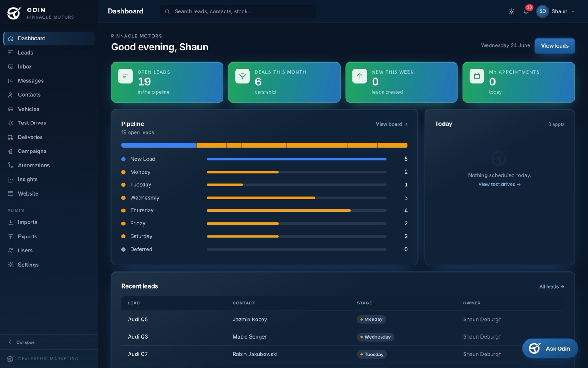This screenshot has height=368, width=588.
Task: Open the Open Leads stat card
Action: pyautogui.click(x=167, y=82)
